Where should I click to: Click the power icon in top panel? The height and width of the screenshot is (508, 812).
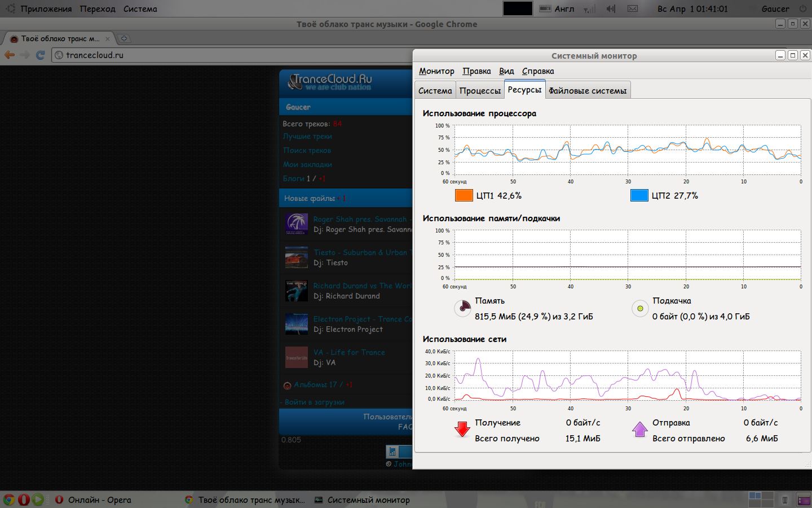(x=803, y=8)
